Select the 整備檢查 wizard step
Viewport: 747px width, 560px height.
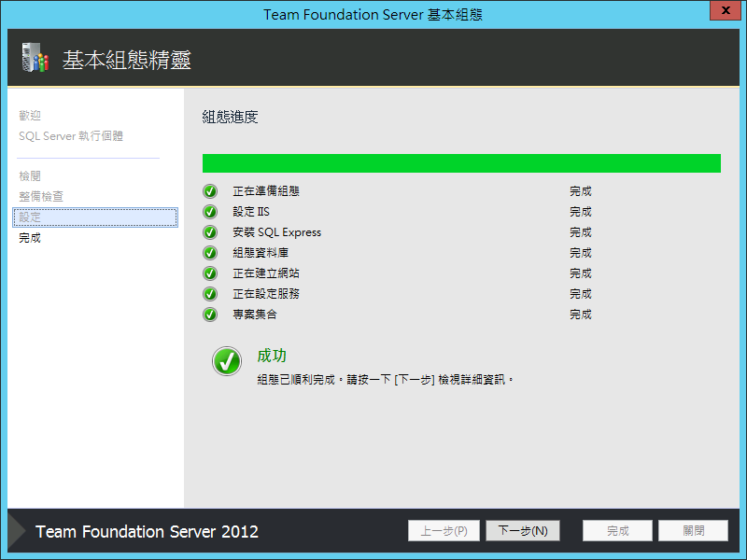pos(41,197)
